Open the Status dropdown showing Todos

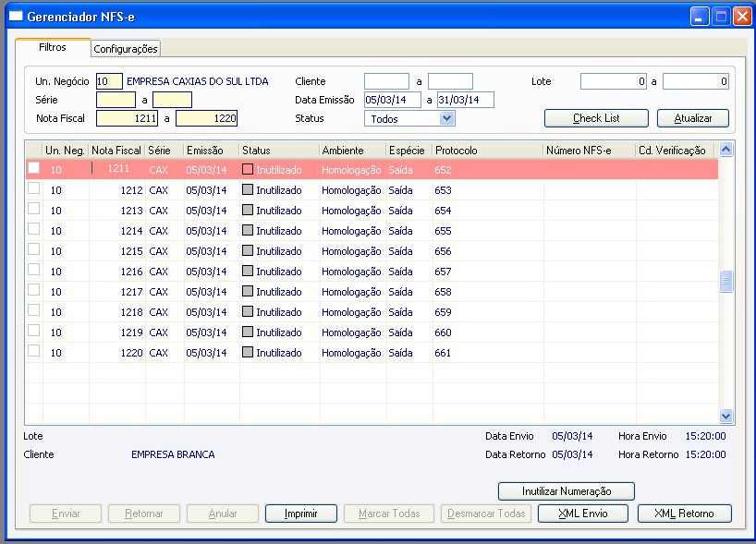tap(409, 118)
